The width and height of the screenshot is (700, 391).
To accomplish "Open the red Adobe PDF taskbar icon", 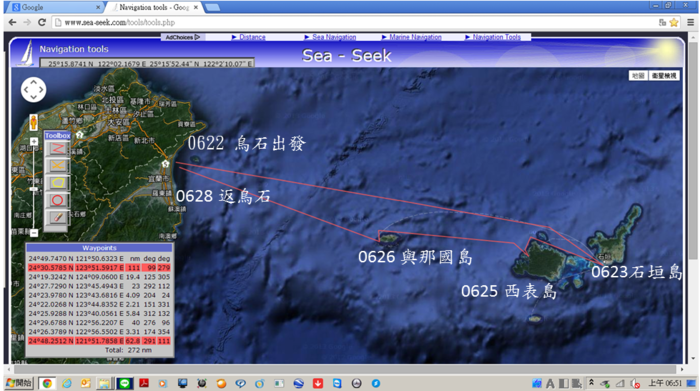I will (x=144, y=383).
